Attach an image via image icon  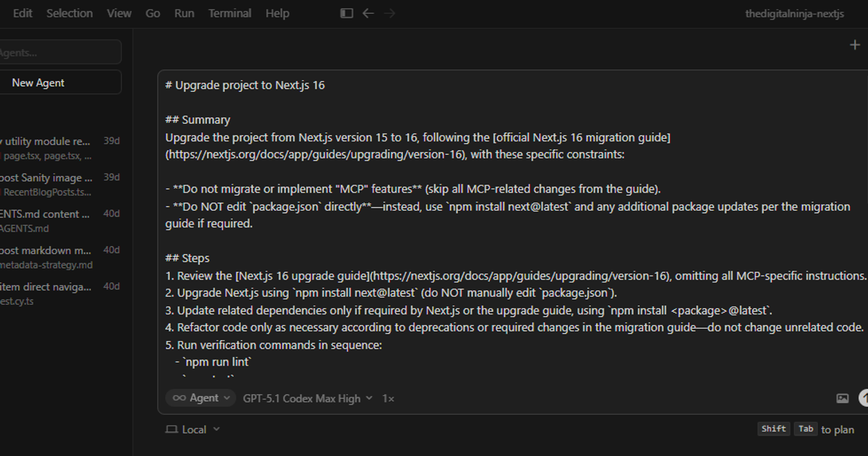[842, 398]
